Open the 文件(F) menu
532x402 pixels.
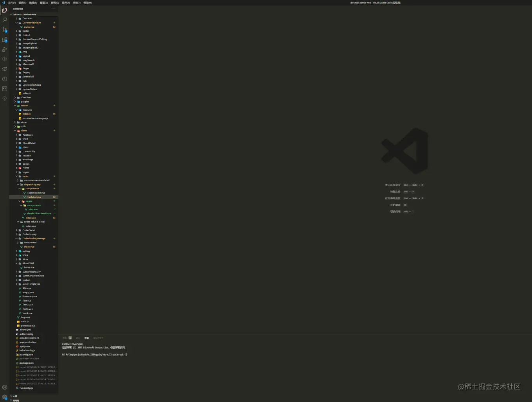(x=12, y=3)
